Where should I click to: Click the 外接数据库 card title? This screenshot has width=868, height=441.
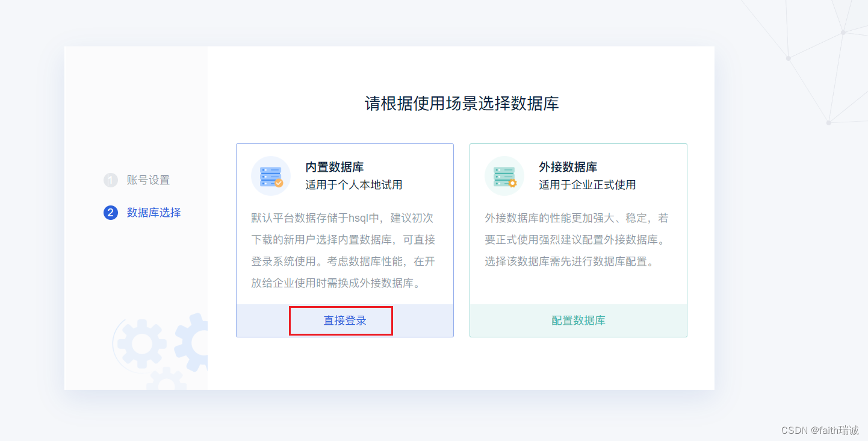click(568, 167)
